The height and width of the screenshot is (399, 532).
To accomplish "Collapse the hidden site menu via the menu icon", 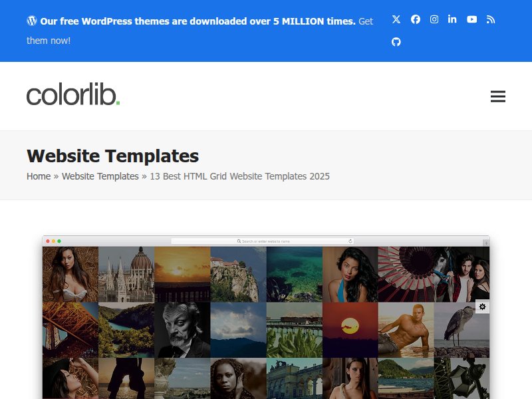I will (498, 96).
